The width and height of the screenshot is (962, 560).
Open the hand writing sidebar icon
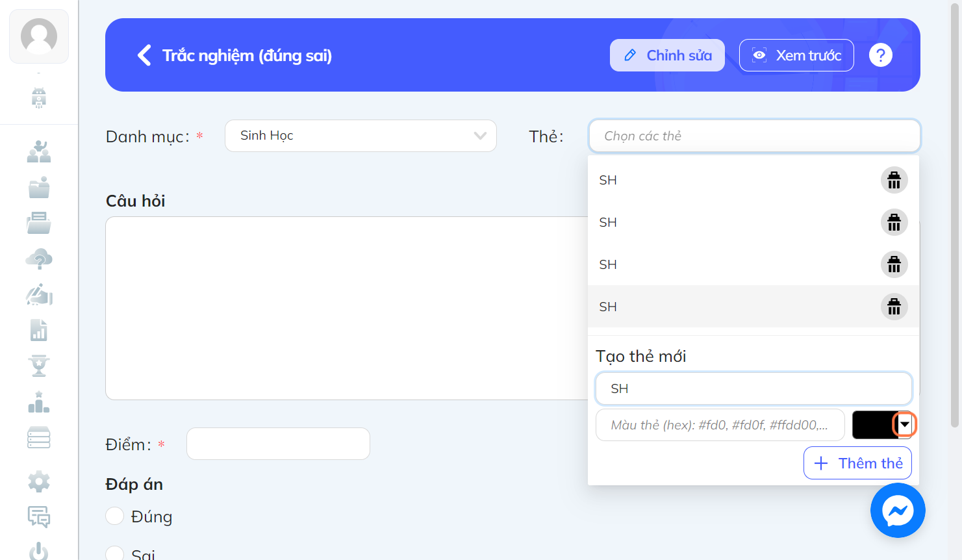pyautogui.click(x=39, y=294)
